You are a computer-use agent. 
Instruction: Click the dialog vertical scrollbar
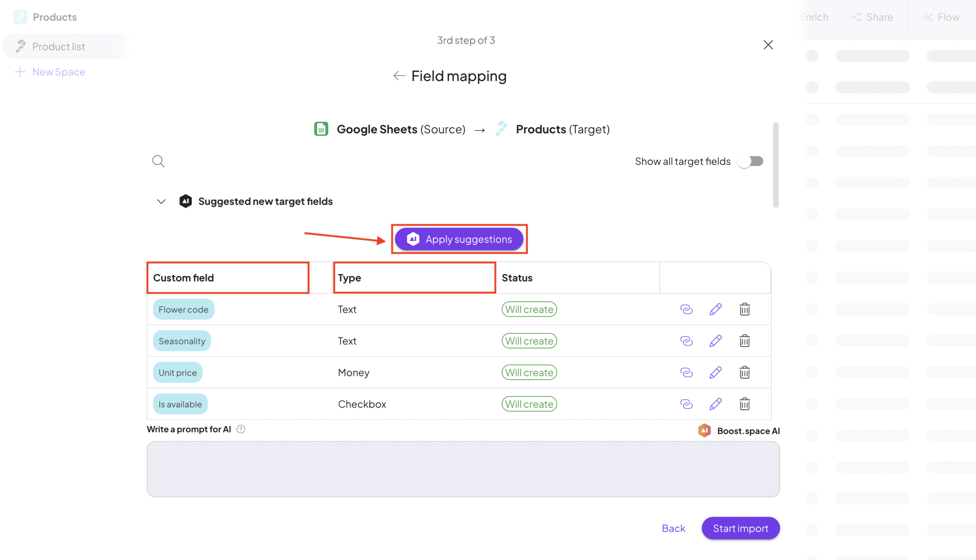point(775,165)
